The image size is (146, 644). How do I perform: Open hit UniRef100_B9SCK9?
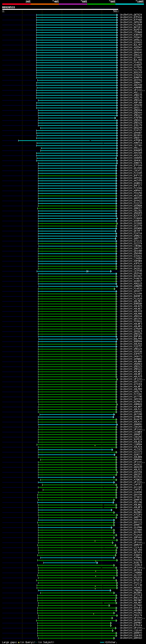(x=131, y=72)
